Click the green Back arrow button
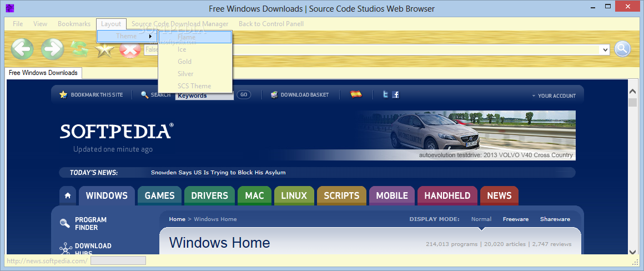This screenshot has width=644, height=271. (22, 49)
